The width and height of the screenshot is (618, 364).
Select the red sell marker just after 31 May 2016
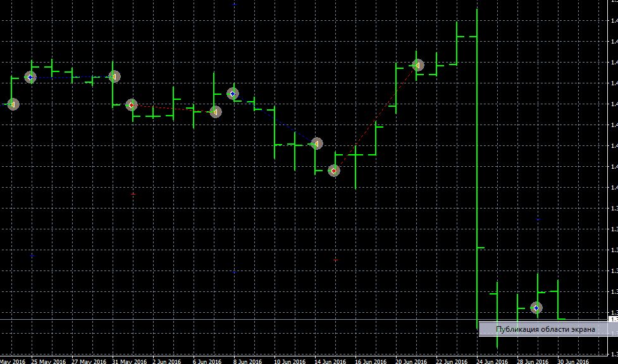(x=131, y=105)
